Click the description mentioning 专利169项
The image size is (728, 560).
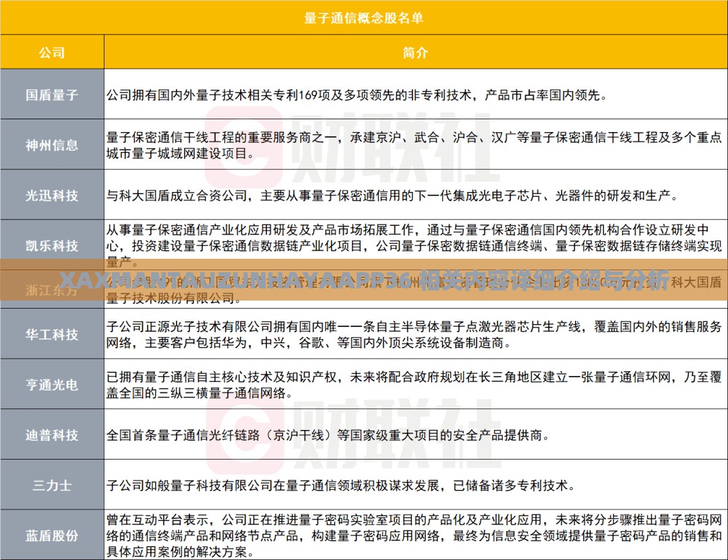[x=357, y=95]
